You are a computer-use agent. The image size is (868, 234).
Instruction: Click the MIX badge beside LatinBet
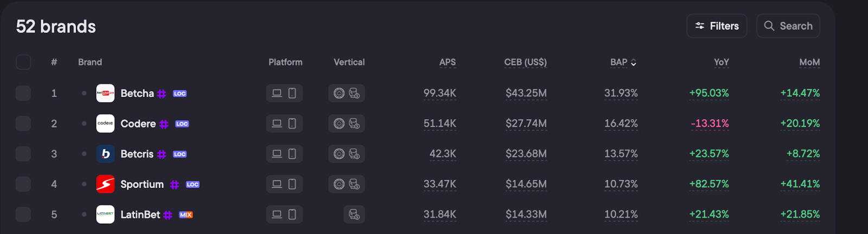186,215
